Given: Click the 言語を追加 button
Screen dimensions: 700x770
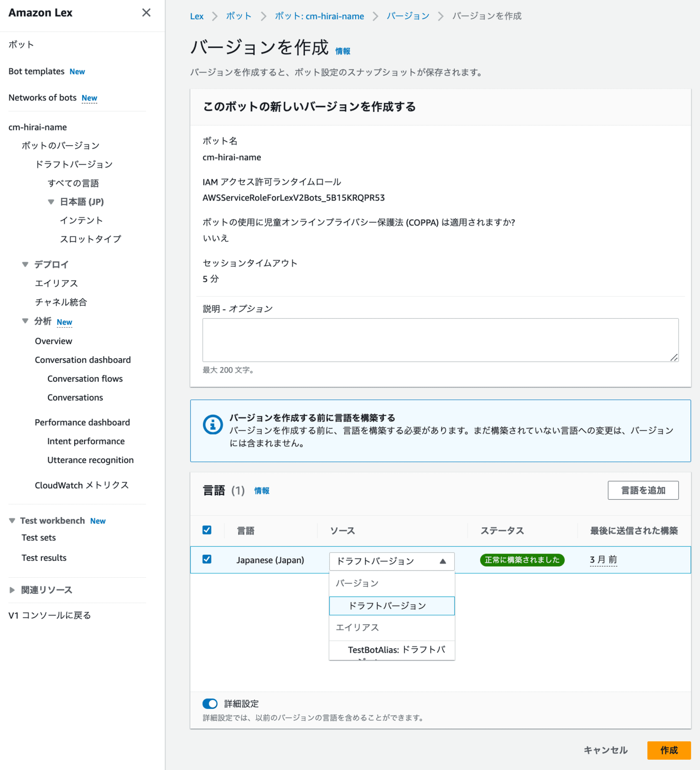Looking at the screenshot, I should click(x=643, y=490).
